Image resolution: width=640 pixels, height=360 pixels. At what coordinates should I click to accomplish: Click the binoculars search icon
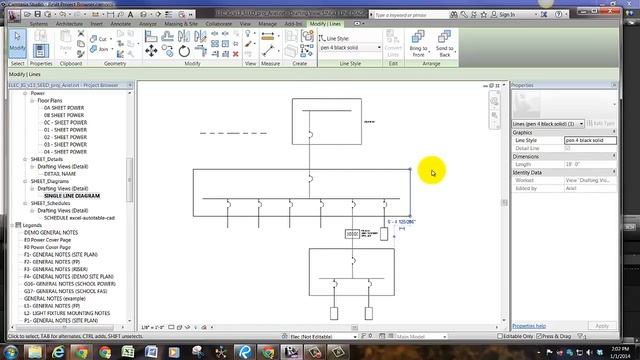click(453, 14)
